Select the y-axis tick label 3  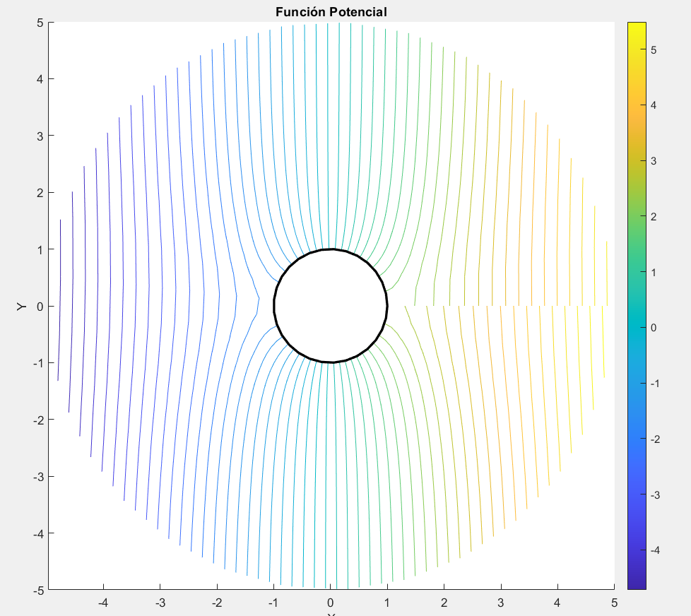pyautogui.click(x=41, y=136)
